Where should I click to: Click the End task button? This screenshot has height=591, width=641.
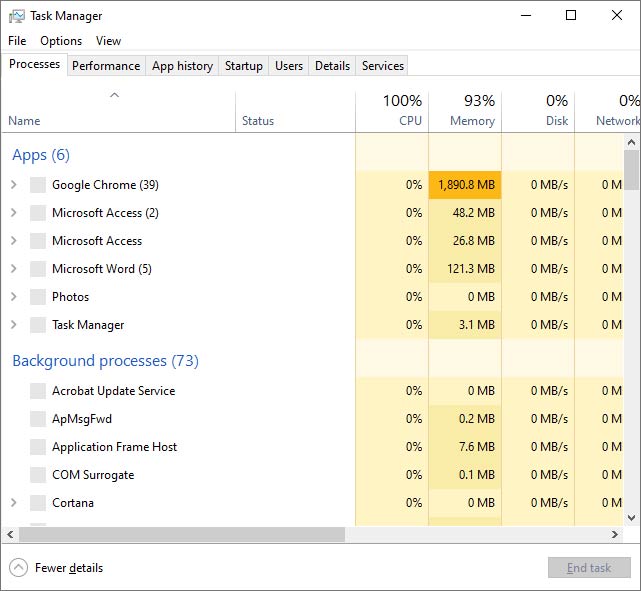pos(589,568)
